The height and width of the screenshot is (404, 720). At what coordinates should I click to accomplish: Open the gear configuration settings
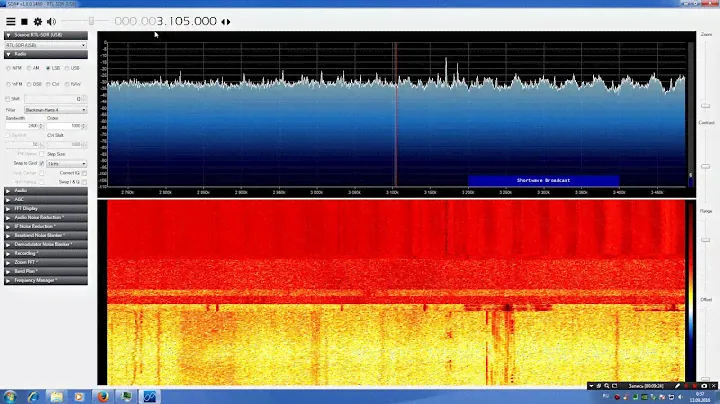[x=38, y=21]
